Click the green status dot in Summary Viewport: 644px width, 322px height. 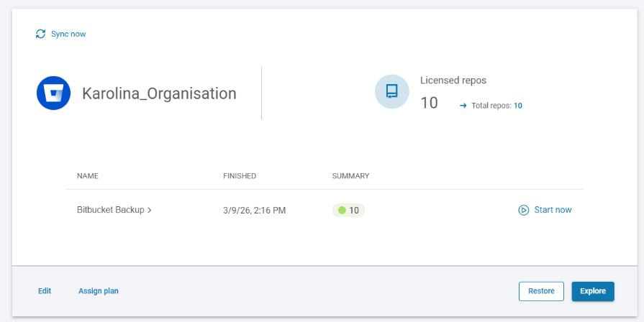coord(342,211)
